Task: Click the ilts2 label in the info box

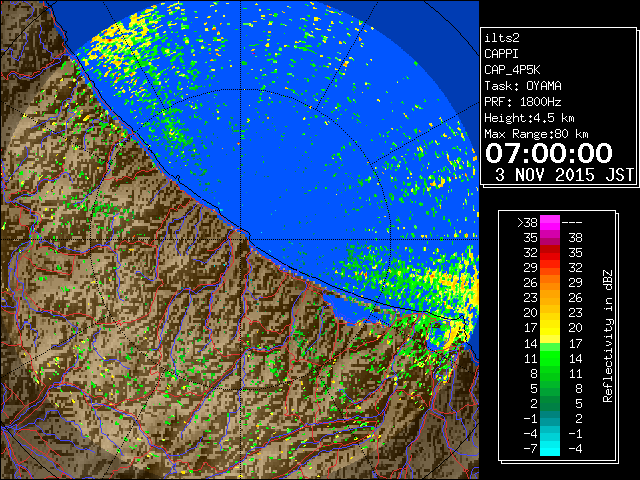Action: point(502,38)
